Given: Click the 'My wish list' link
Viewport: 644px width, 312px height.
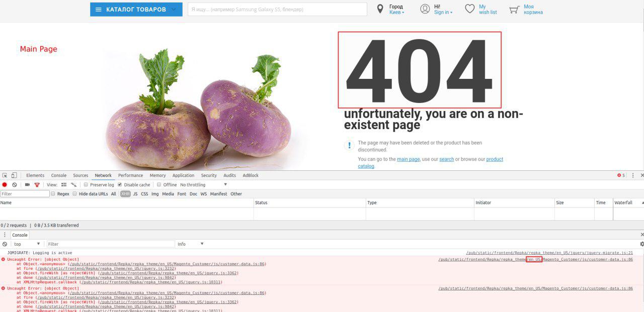Looking at the screenshot, I should tap(488, 10).
